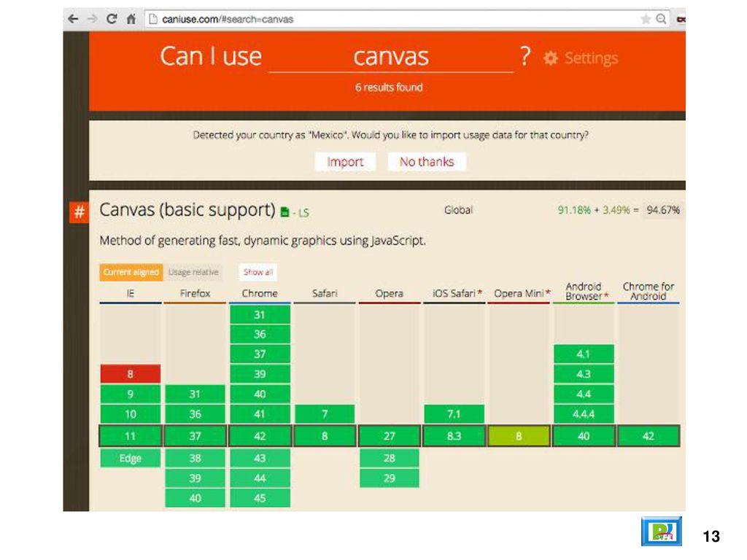Screen dimensions: 747x560
Task: Select the Edge cell
Action: point(131,458)
